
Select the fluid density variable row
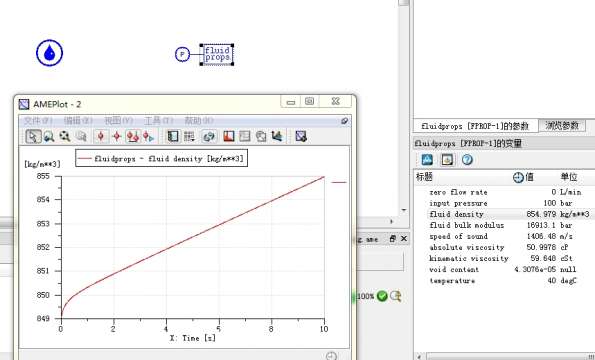tap(504, 214)
